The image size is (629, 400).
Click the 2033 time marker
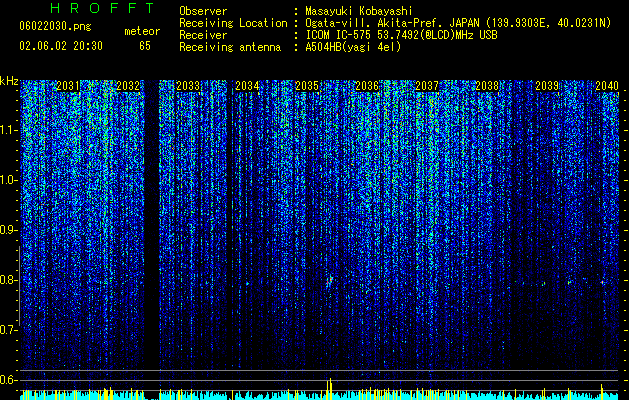click(x=188, y=86)
